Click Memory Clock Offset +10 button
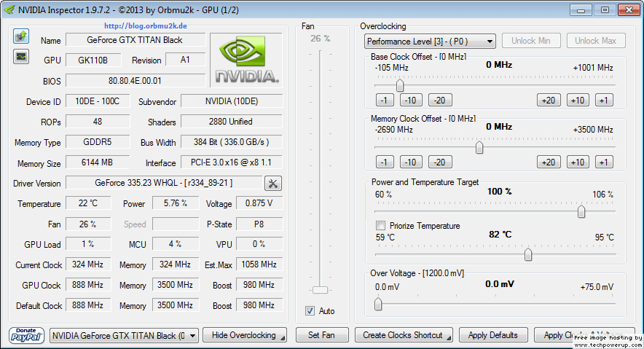The image size is (644, 349). point(578,162)
